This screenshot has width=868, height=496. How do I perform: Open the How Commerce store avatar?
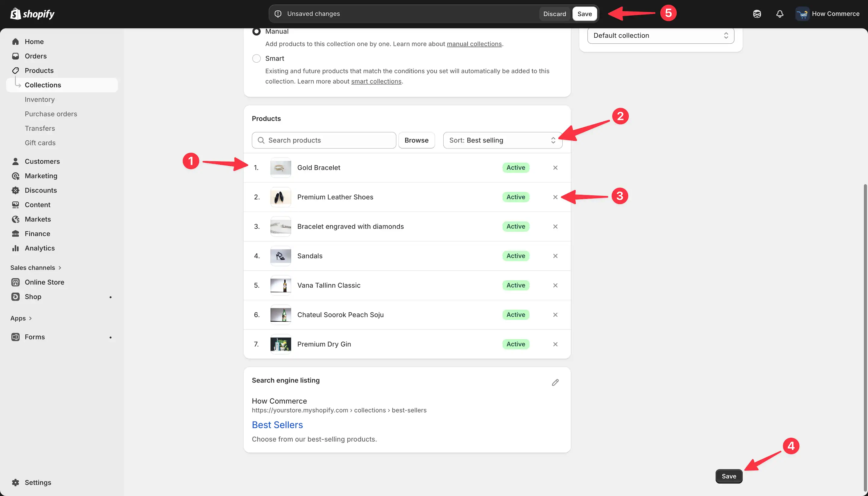802,14
